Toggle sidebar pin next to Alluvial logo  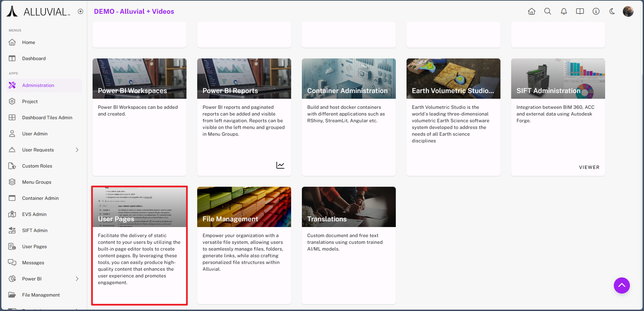[80, 11]
